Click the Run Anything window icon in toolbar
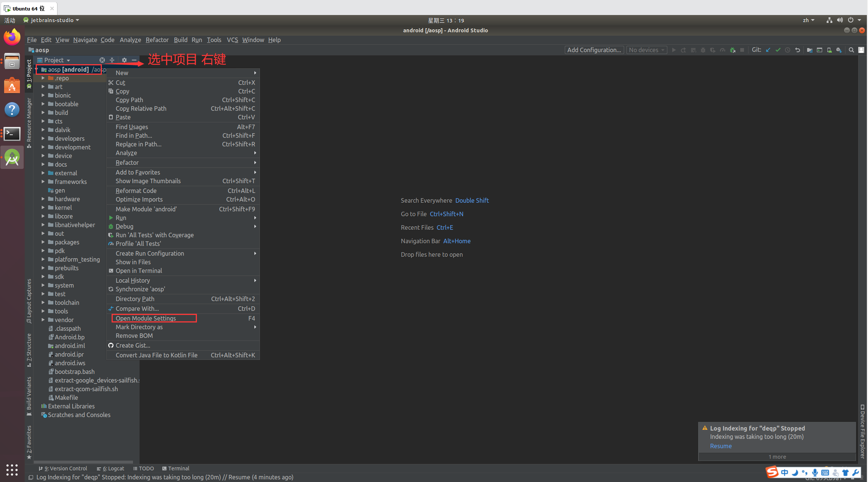The width and height of the screenshot is (868, 482). point(820,50)
